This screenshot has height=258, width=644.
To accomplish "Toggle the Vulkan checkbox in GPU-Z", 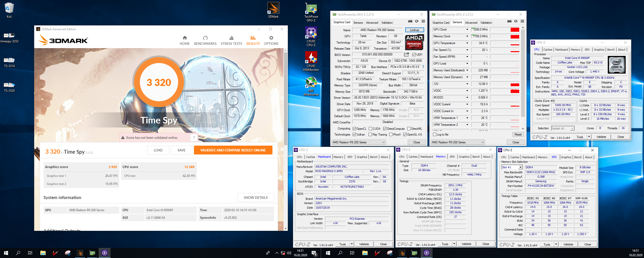I will 354,135.
